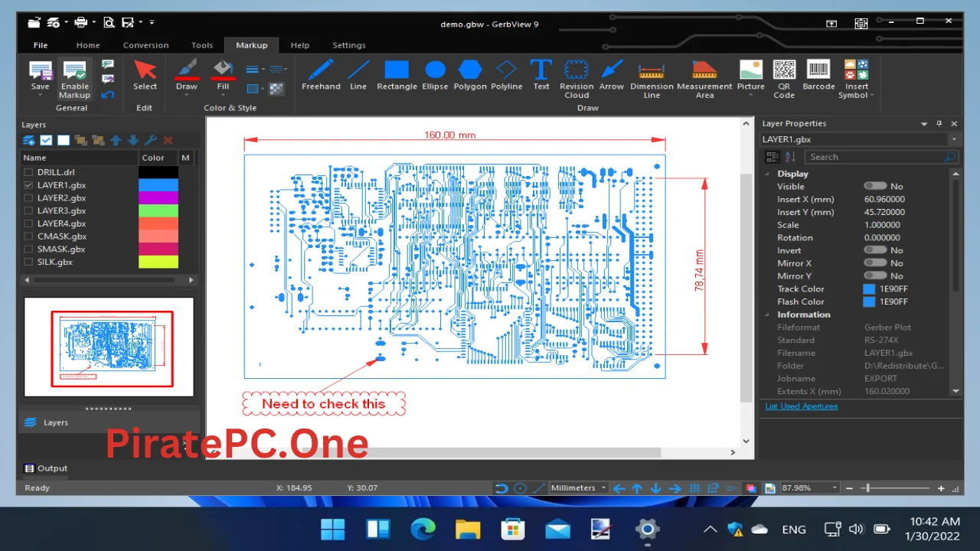
Task: Open the Tools ribbon tab
Action: point(202,45)
